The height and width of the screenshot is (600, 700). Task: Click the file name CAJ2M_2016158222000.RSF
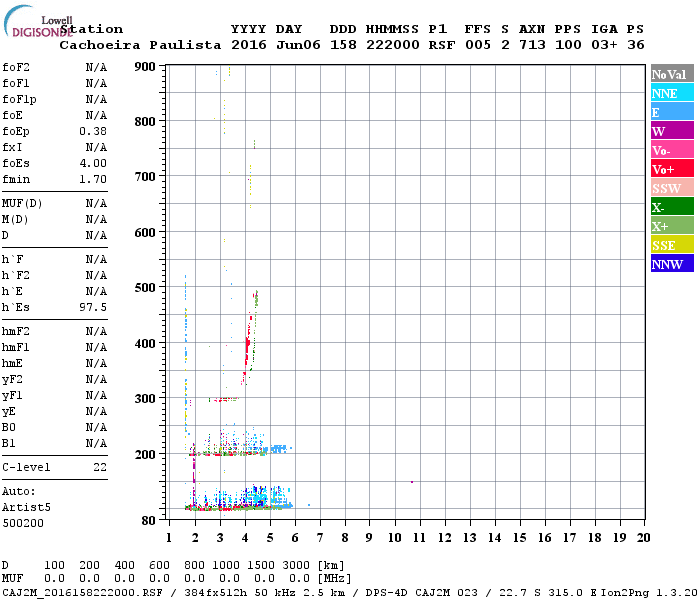click(82, 593)
